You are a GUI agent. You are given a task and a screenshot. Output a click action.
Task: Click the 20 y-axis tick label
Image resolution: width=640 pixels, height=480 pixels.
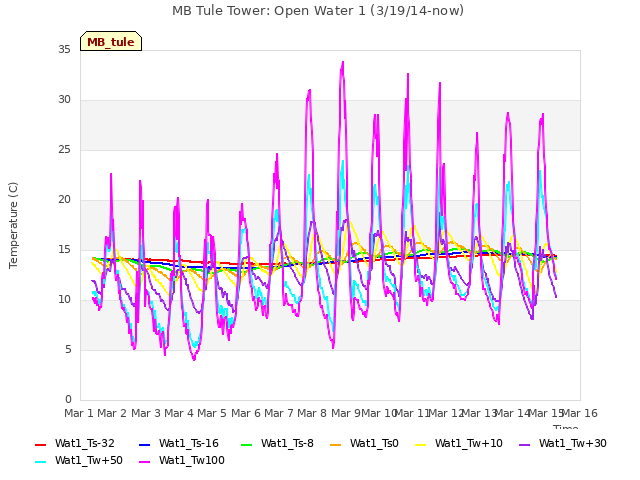64,200
